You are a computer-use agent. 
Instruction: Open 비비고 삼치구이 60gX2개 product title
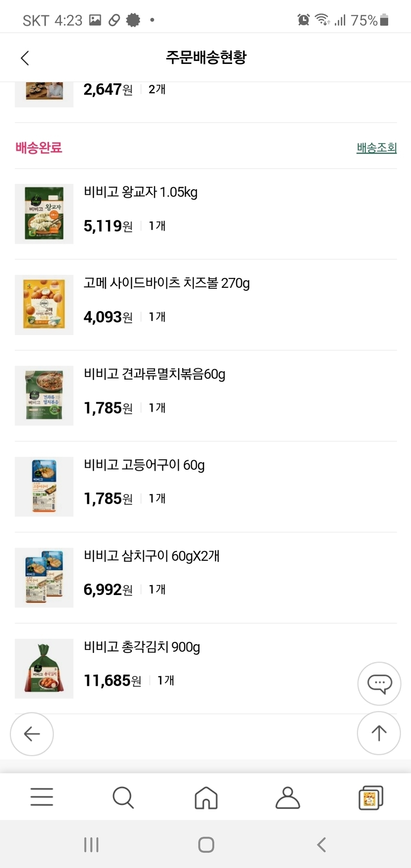coord(152,556)
